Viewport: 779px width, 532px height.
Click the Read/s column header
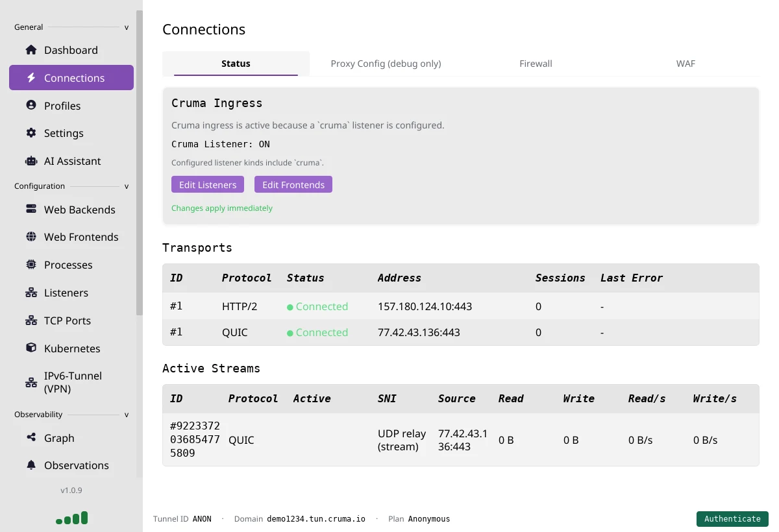point(647,398)
